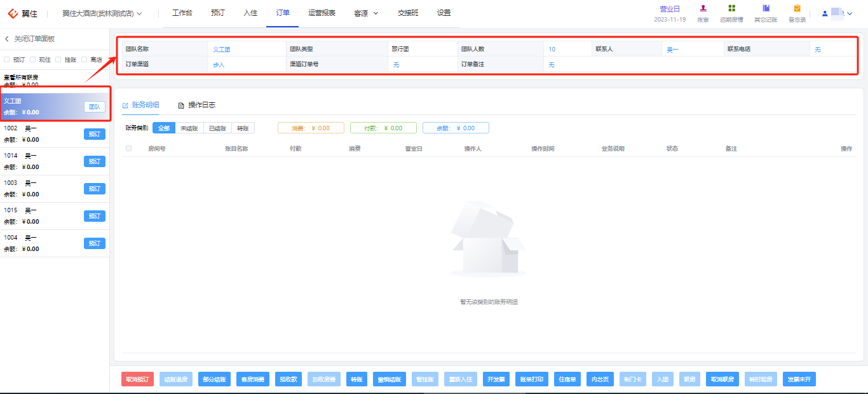This screenshot has height=394, width=868.
Task: Check the 现住 filter checkbox
Action: 33,59
